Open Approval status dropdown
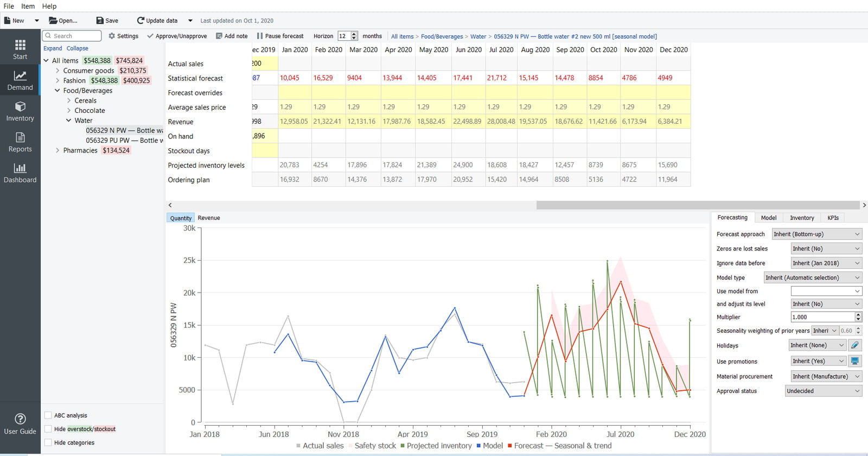The height and width of the screenshot is (456, 868). coord(824,391)
